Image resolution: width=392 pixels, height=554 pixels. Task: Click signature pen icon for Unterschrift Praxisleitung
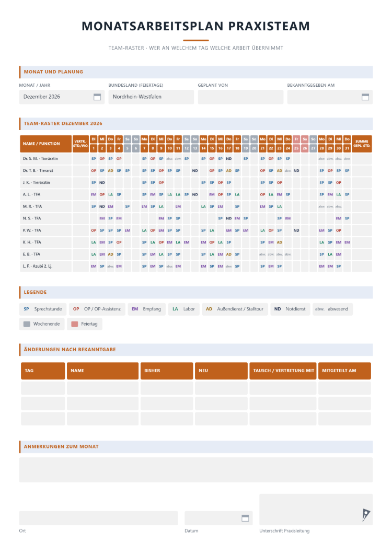(366, 515)
